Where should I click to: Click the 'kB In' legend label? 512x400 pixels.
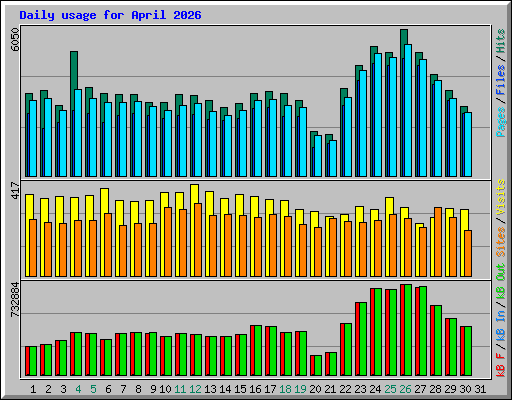[x=500, y=326]
